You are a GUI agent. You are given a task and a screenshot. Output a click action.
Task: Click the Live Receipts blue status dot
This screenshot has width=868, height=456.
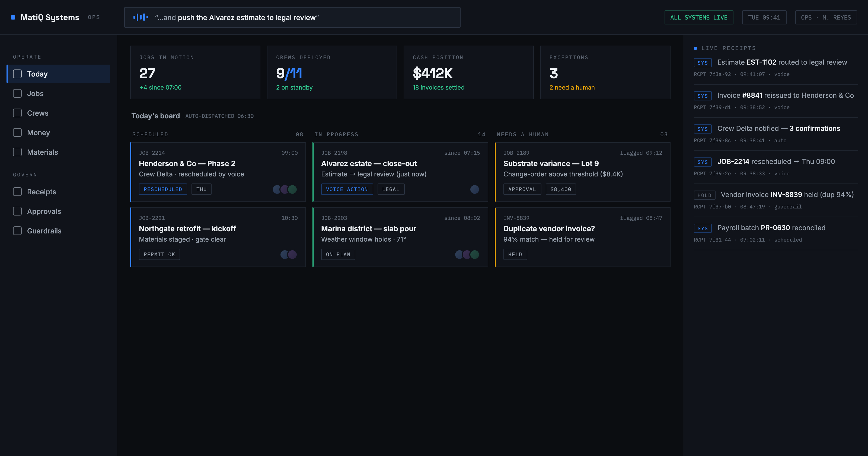click(695, 48)
